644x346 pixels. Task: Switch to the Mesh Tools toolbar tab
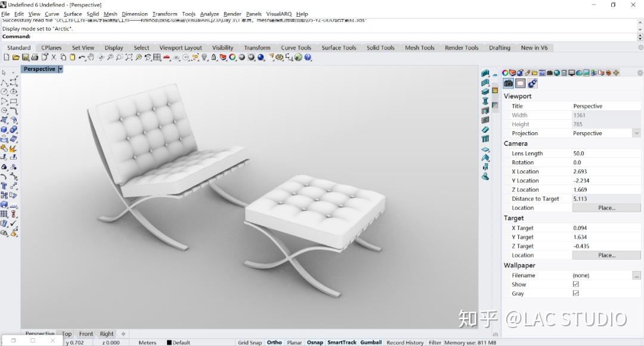(x=419, y=48)
